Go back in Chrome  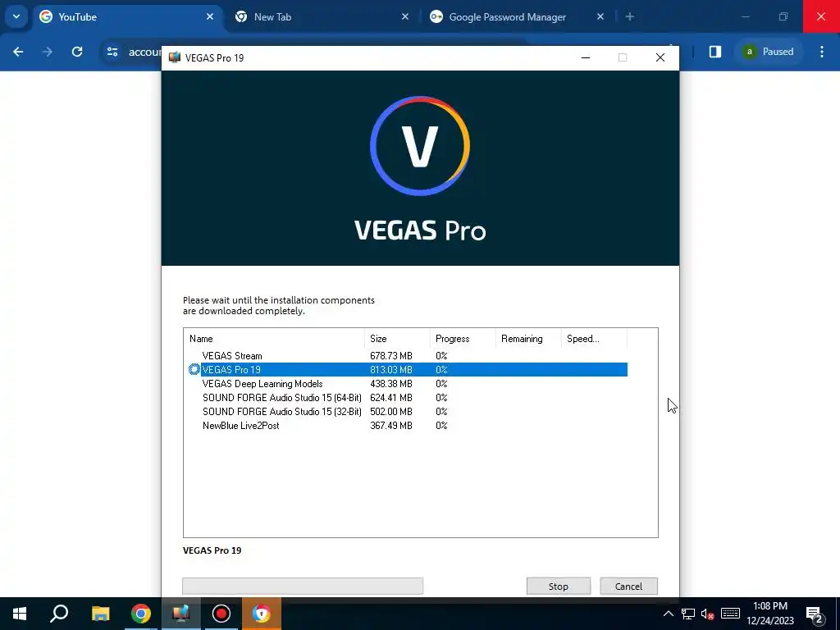tap(18, 52)
